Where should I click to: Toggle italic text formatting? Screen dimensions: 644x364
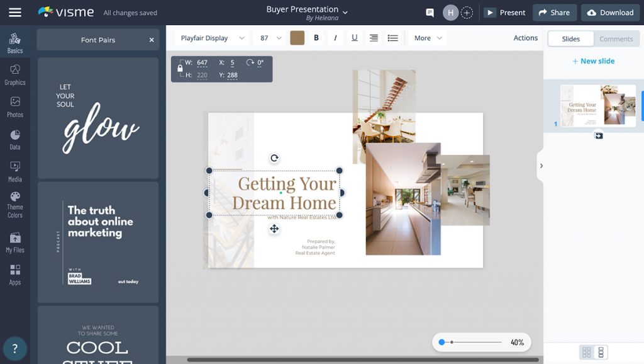(335, 38)
